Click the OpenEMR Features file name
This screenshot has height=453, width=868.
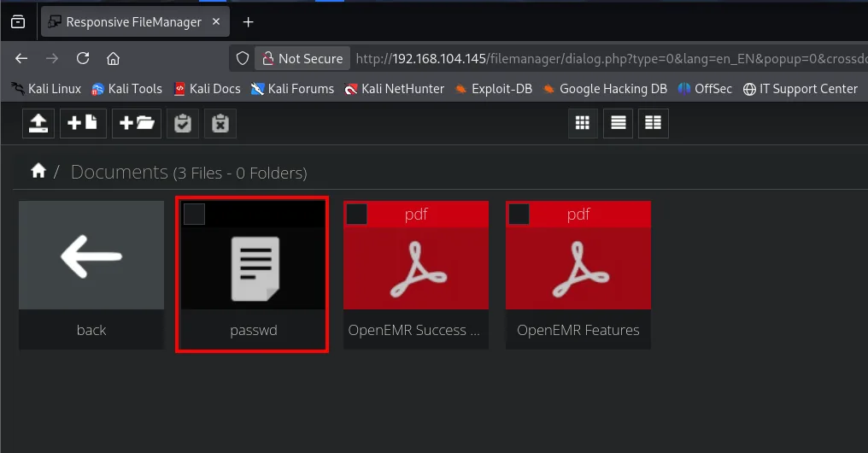click(x=578, y=330)
